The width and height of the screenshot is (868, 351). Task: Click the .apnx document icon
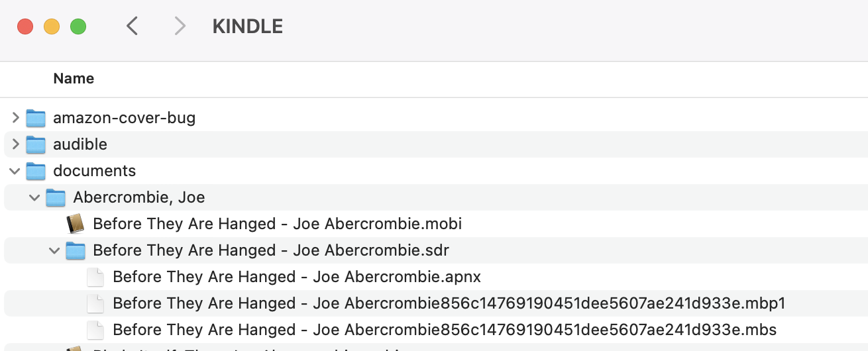click(x=95, y=277)
